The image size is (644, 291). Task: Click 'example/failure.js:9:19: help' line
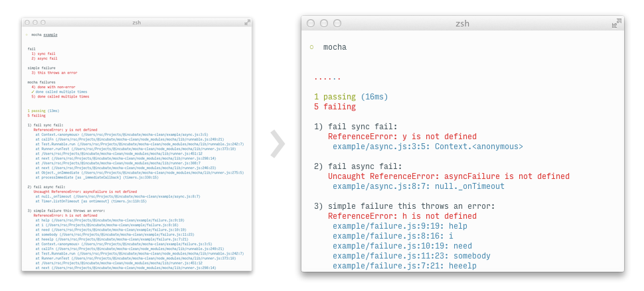(400, 226)
